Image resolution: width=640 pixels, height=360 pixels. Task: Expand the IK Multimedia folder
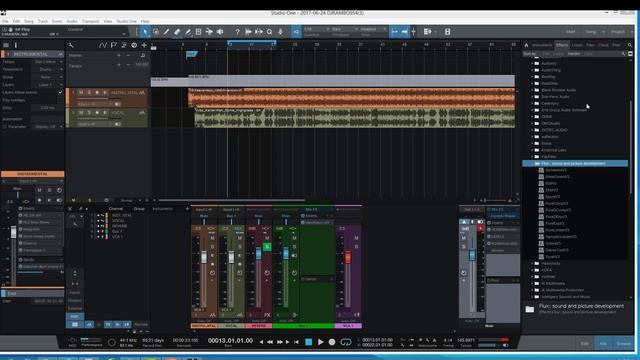(532, 283)
